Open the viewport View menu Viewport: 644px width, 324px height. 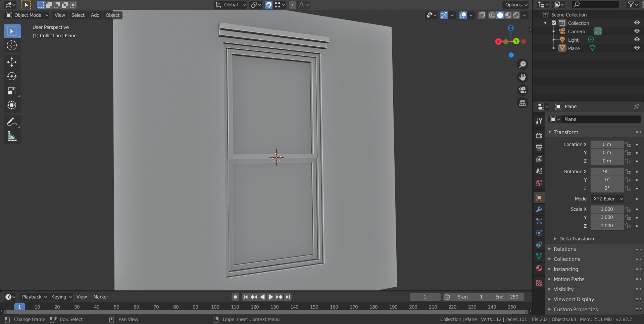[x=60, y=15]
